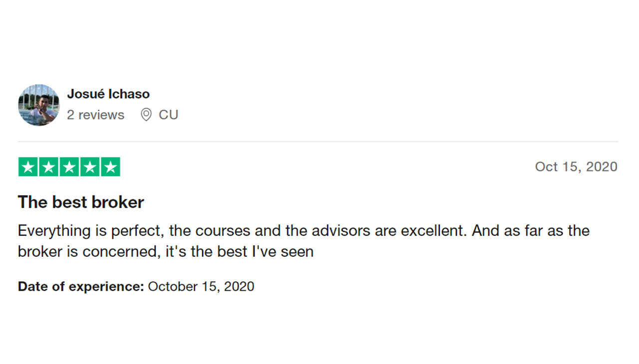Viewport: 639px width, 364px height.
Task: Click the first green rating star
Action: 28,167
